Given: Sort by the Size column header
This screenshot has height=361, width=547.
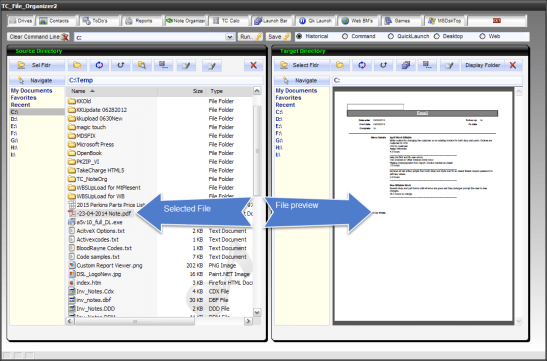Looking at the screenshot, I should 181,91.
